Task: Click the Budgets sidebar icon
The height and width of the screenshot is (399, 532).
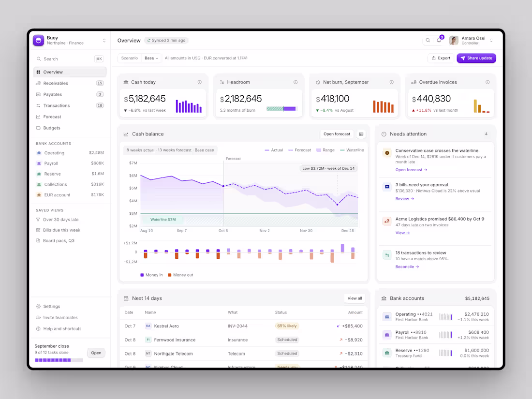Action: tap(38, 128)
